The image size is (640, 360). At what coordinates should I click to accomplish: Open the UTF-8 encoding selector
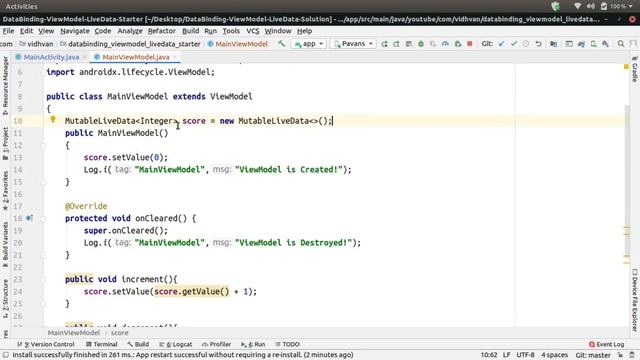pyautogui.click(x=525, y=355)
